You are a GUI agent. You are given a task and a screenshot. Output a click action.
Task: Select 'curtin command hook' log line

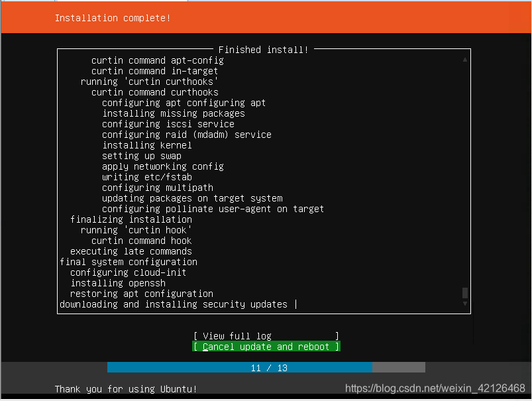pyautogui.click(x=142, y=241)
